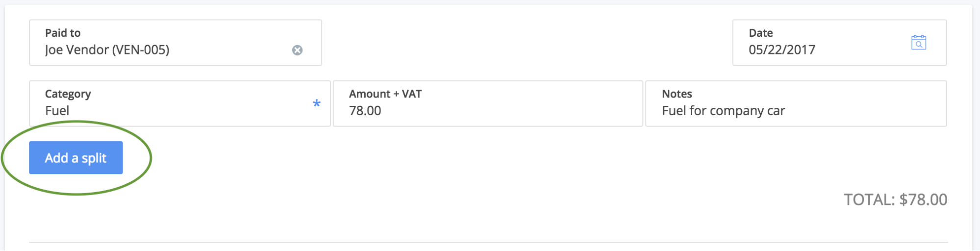Click the Fuel for company car text
Image resolution: width=980 pixels, height=251 pixels.
tap(724, 111)
